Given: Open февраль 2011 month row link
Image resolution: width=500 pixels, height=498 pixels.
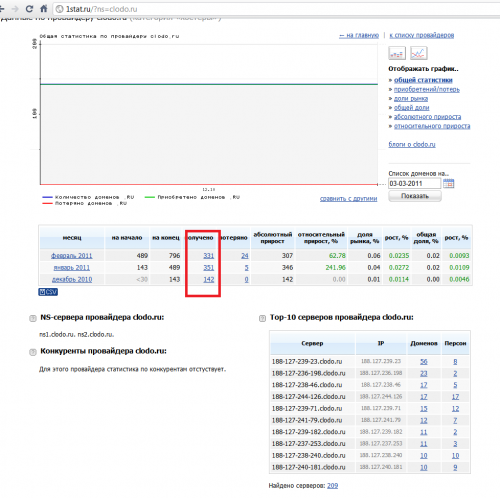Looking at the screenshot, I should click(71, 256).
